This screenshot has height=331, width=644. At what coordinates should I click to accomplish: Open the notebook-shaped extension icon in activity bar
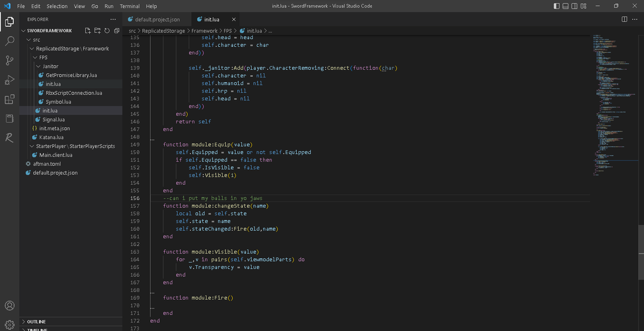(10, 118)
